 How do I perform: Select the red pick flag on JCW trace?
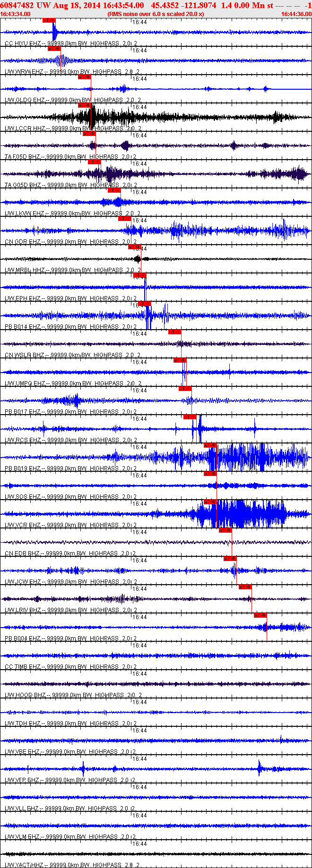tap(230, 559)
